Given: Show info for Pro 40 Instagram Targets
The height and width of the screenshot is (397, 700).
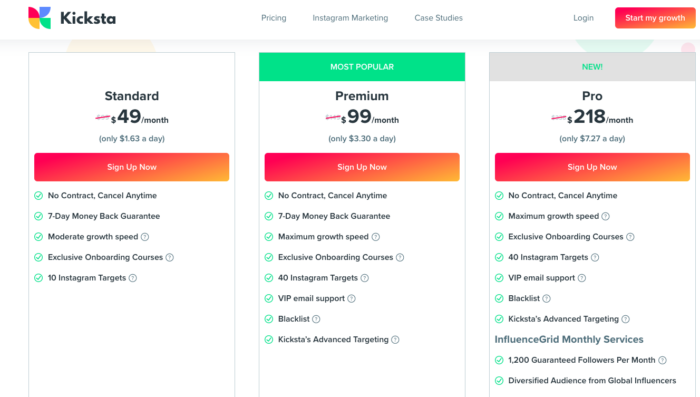Looking at the screenshot, I should tap(595, 257).
